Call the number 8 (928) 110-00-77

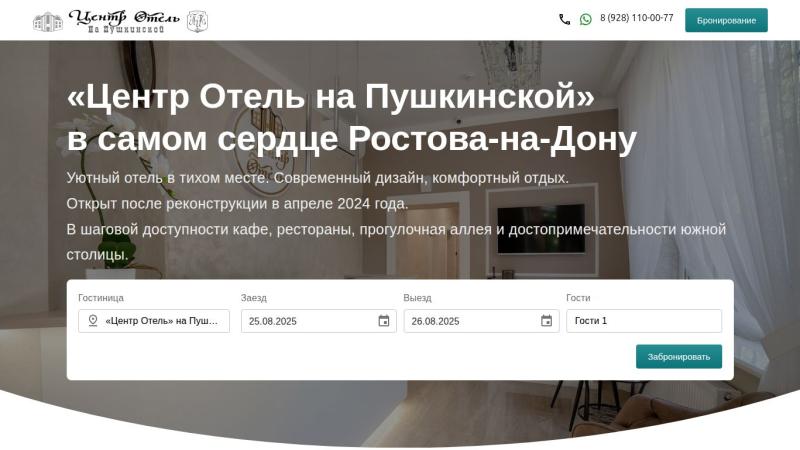coord(637,18)
